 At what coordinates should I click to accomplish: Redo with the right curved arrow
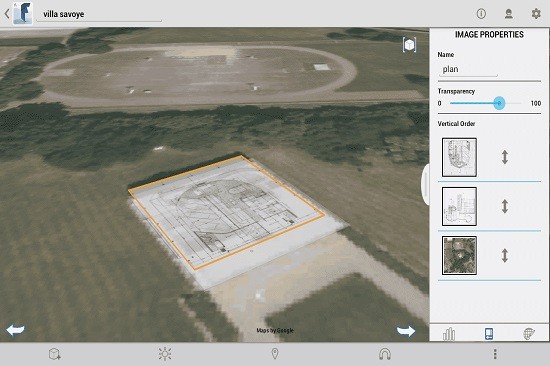tap(406, 331)
